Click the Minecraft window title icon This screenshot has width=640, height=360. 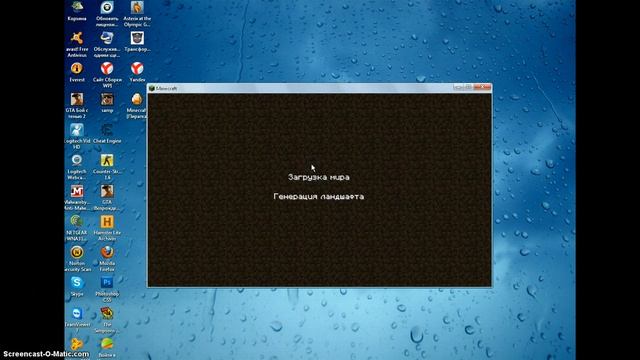point(152,88)
